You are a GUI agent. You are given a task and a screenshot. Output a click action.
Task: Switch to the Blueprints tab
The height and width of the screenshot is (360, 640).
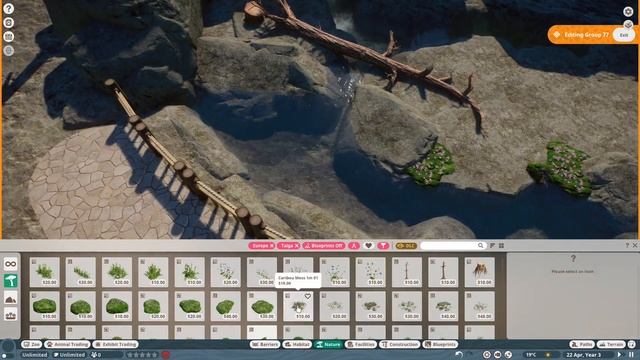[x=440, y=344]
